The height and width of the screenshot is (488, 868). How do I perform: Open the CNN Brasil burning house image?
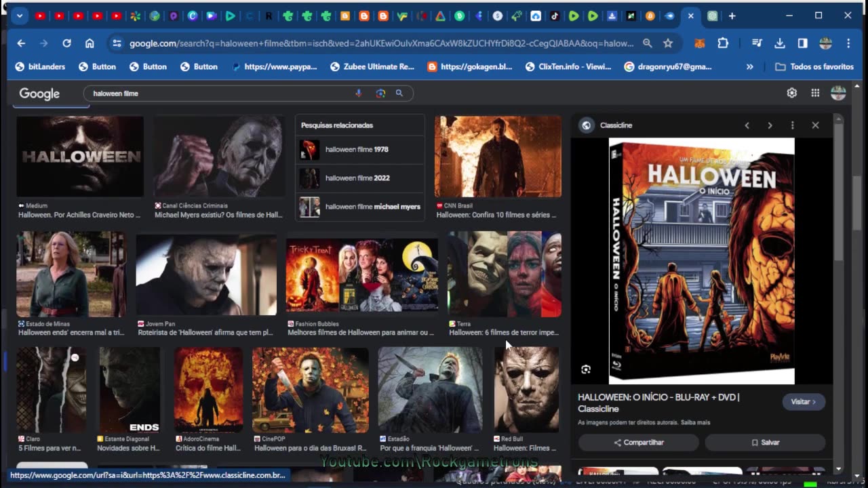click(498, 157)
